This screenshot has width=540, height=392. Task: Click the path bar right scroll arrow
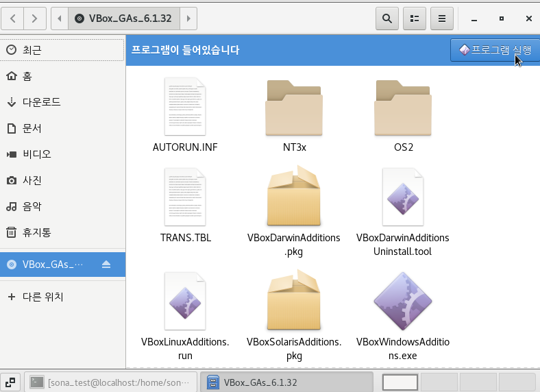(188, 19)
